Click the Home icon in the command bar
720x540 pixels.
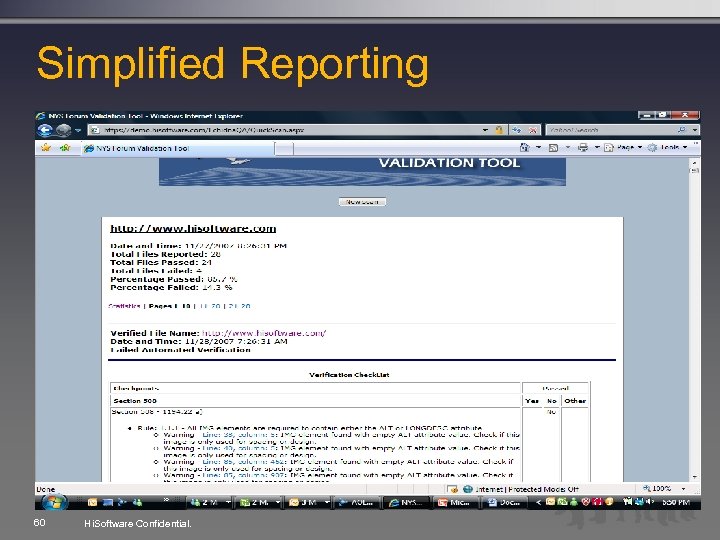(x=524, y=147)
